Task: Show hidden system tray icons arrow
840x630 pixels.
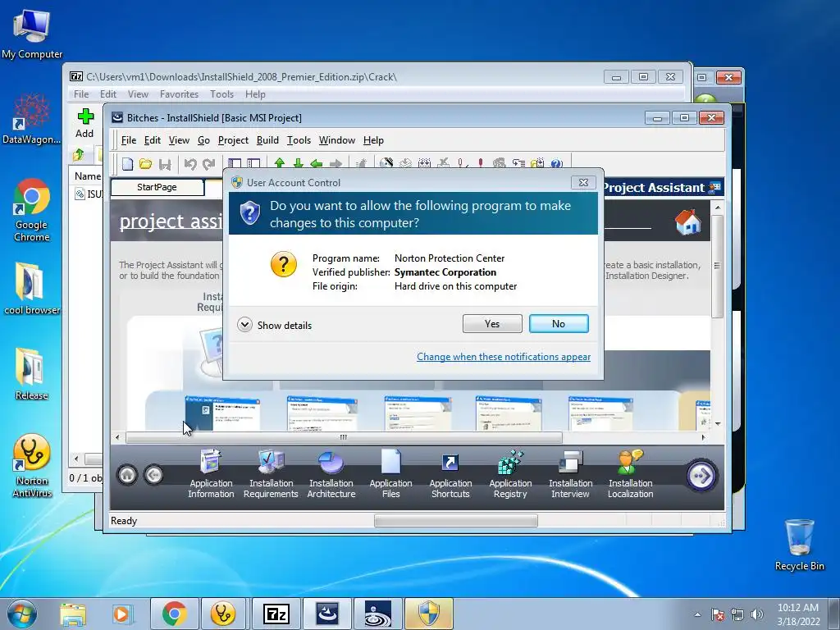Action: 697,614
